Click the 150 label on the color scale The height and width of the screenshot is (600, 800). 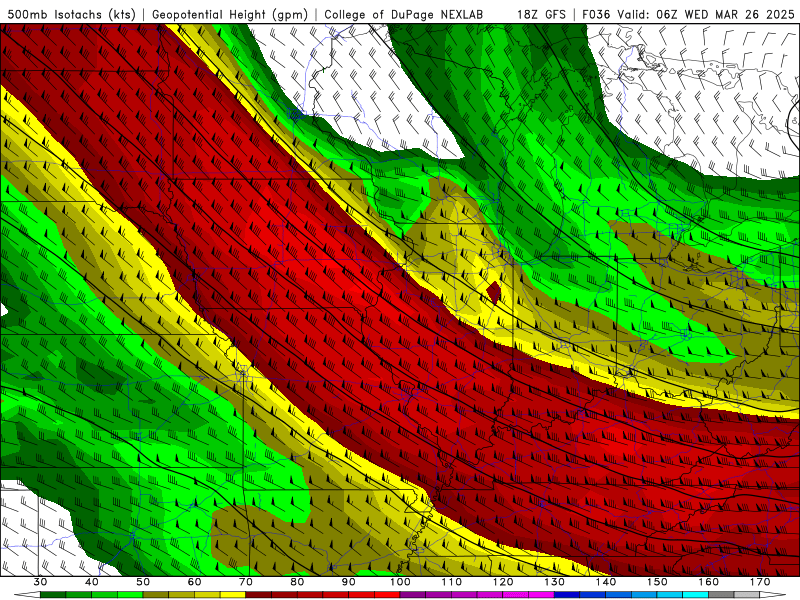click(657, 582)
